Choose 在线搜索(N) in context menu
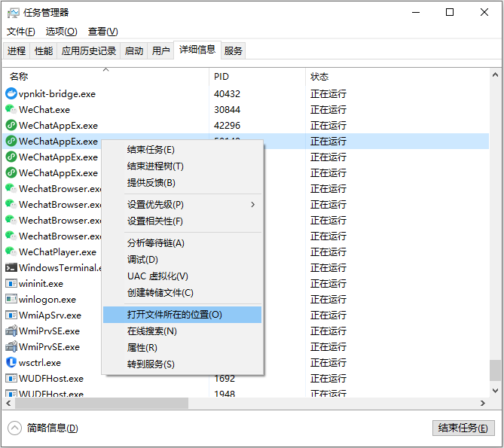 tap(182, 331)
